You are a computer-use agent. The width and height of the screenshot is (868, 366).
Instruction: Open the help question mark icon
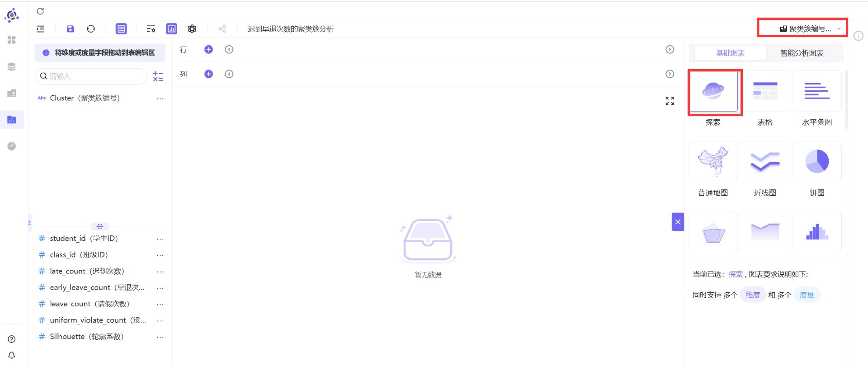12,339
